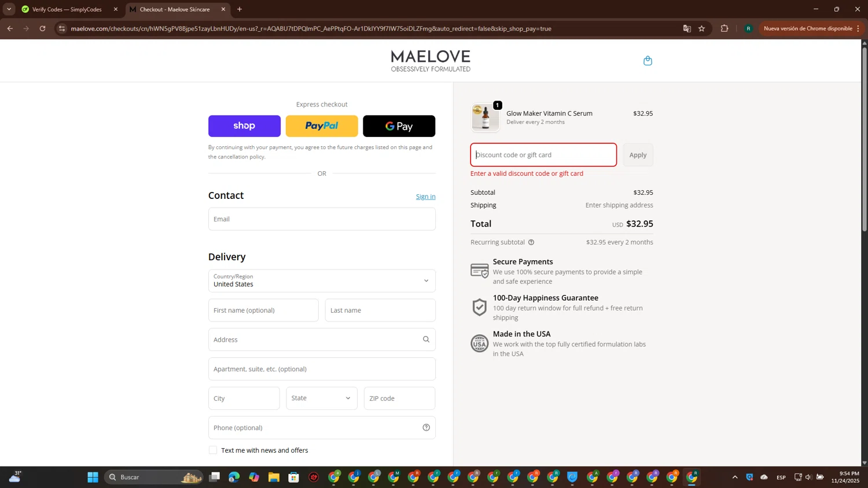Open a new browser tab
The image size is (868, 488).
point(240,9)
